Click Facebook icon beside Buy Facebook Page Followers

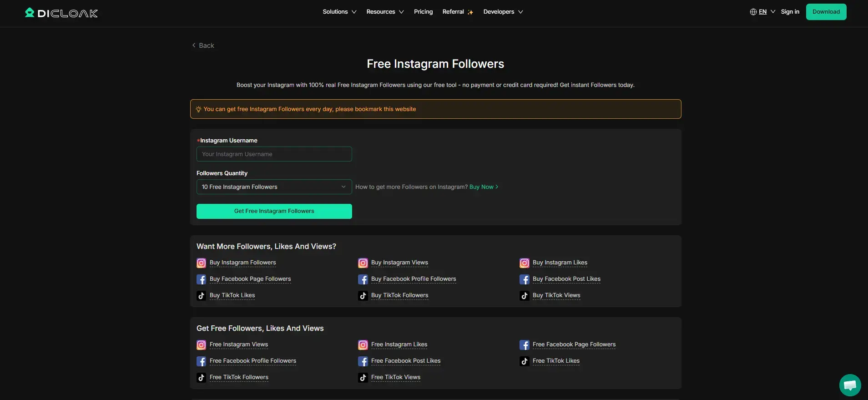click(x=201, y=279)
